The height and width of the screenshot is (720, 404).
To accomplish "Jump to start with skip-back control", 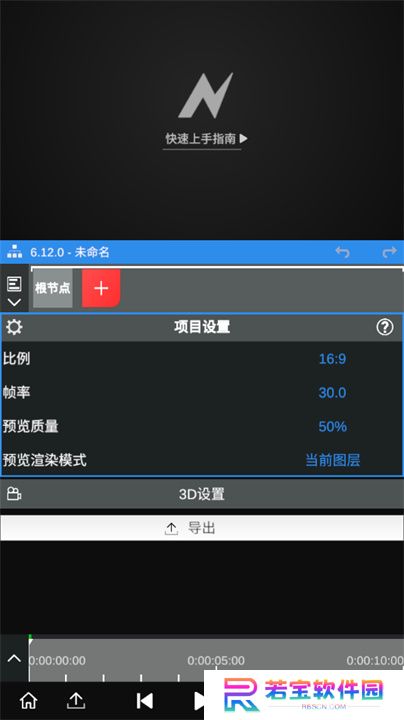I will (x=145, y=701).
